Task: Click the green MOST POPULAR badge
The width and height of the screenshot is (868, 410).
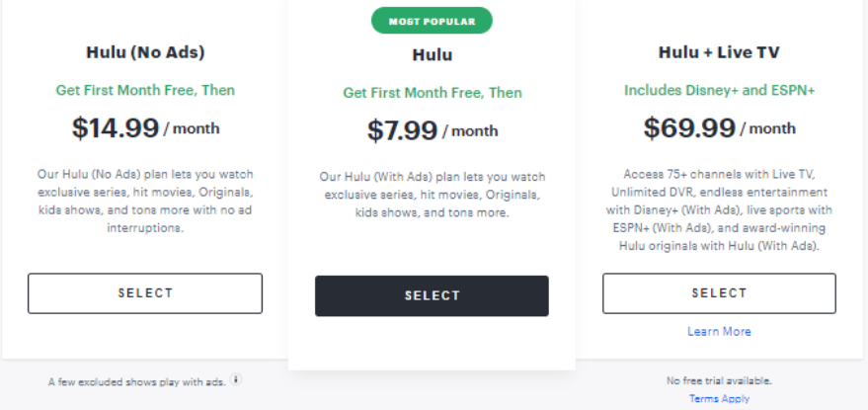Action: pyautogui.click(x=432, y=21)
